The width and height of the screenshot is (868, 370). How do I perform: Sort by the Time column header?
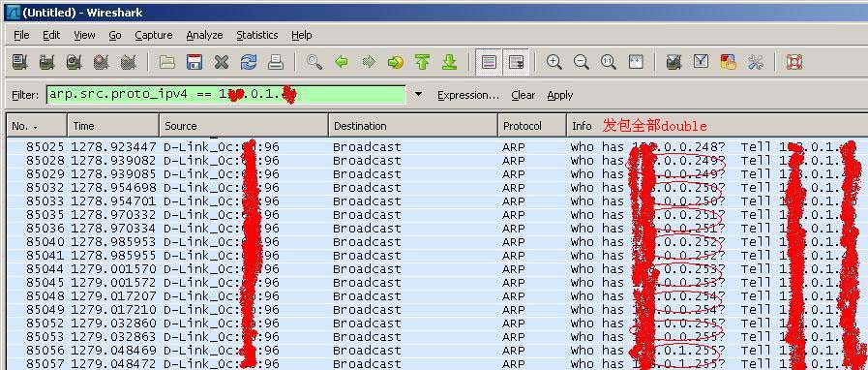coord(113,126)
